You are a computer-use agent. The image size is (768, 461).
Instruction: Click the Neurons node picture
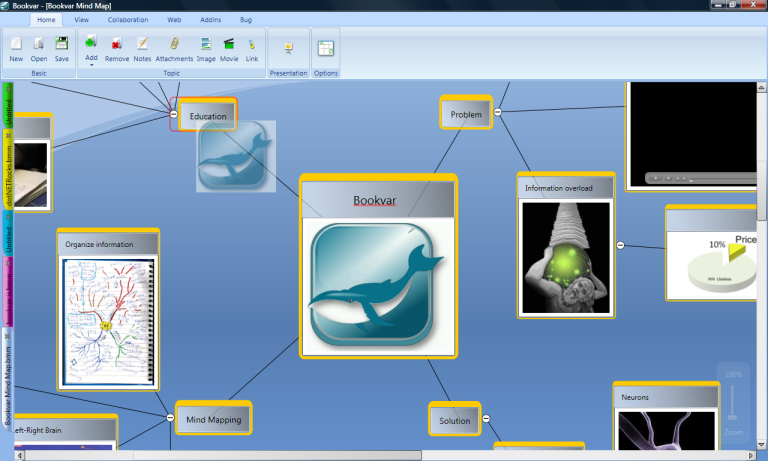[x=666, y=430]
